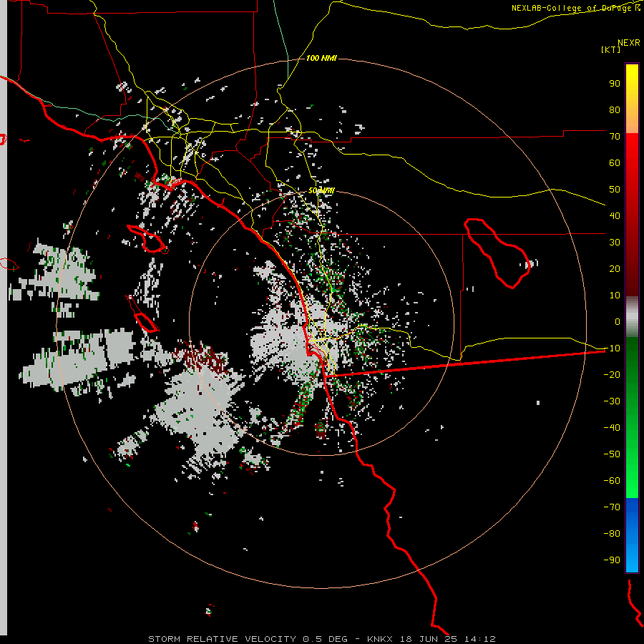This screenshot has height=644, width=644.
Task: Click the -10 value on the velocity scale
Action: coord(612,348)
